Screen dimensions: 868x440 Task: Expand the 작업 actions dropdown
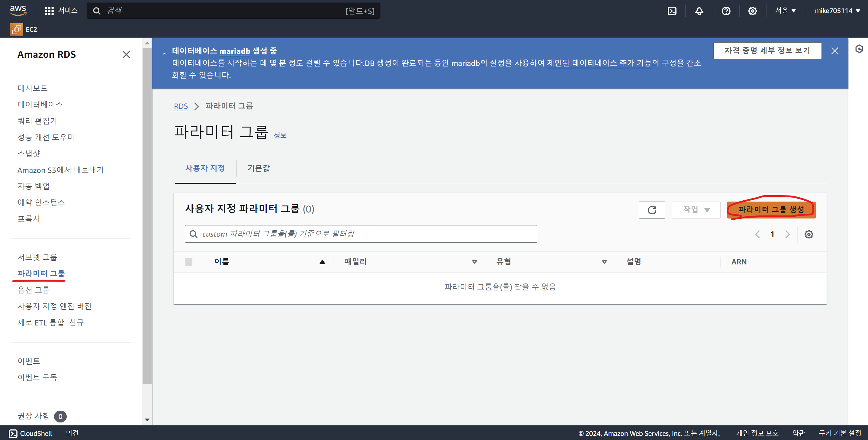[x=696, y=210]
